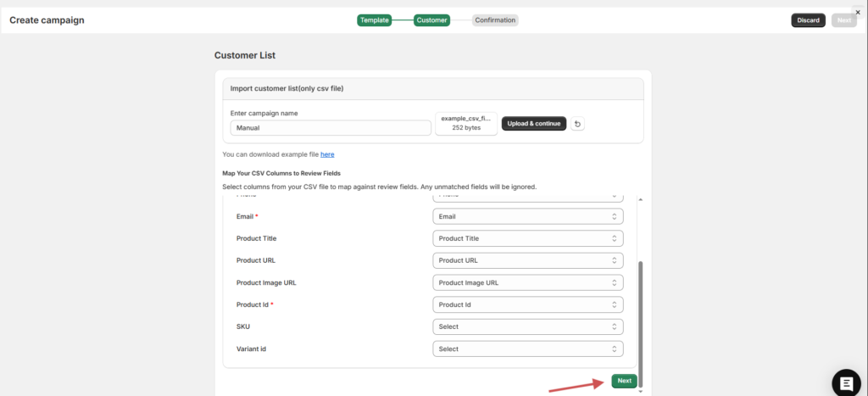Go to the Template step

coord(374,20)
